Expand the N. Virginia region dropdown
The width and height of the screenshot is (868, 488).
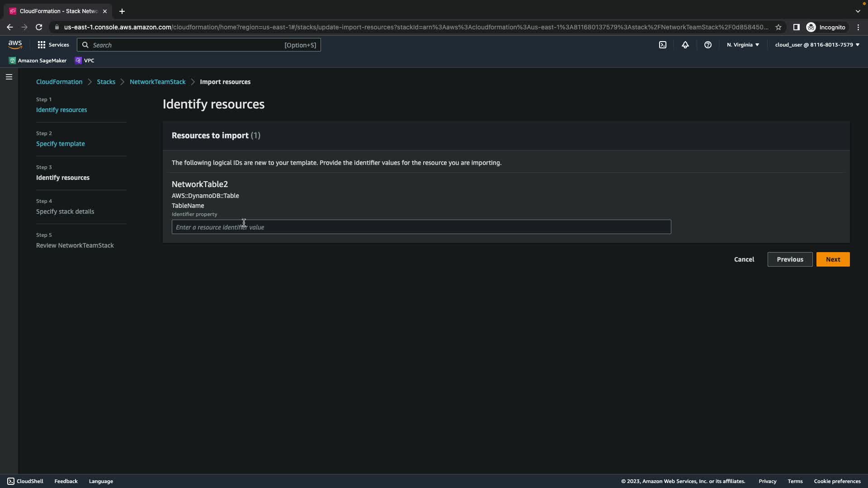coord(742,45)
